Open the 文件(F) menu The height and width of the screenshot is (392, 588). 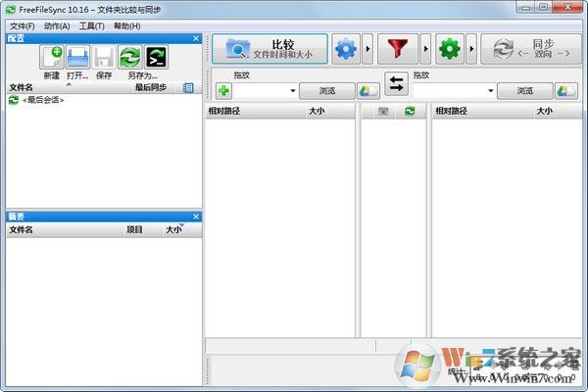pos(23,25)
